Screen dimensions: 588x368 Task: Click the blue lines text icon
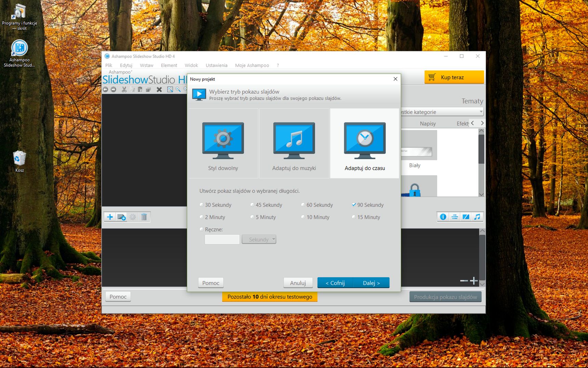(x=454, y=217)
